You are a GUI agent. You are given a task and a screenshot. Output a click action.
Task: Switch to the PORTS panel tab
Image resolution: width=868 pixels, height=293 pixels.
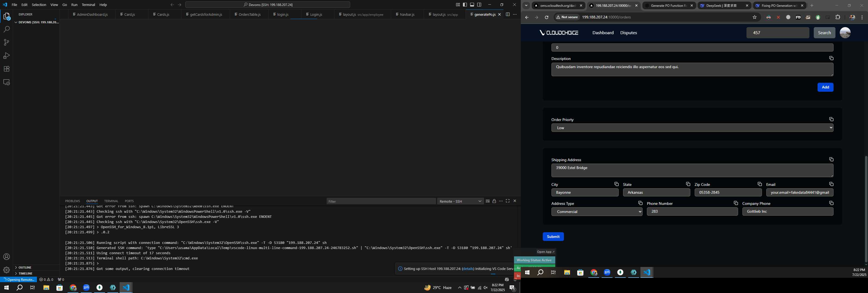[129, 201]
